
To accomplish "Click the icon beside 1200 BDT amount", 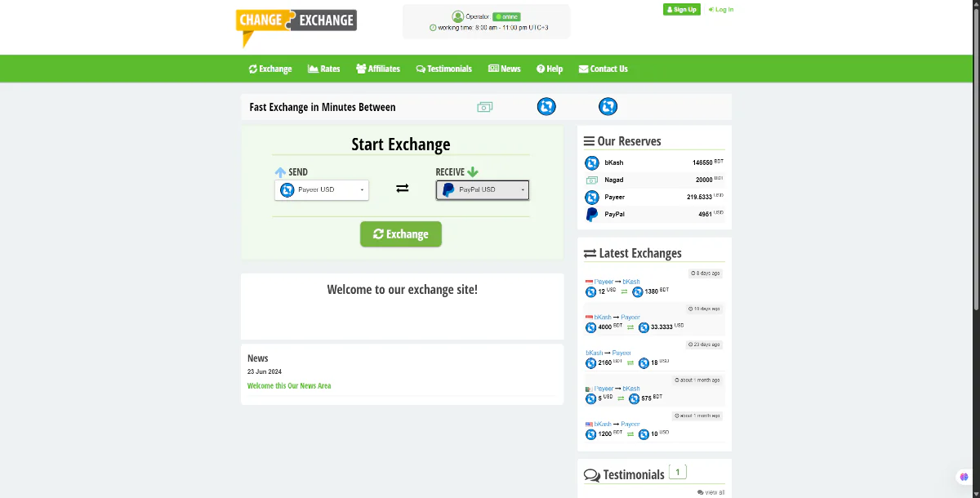I will (x=591, y=434).
